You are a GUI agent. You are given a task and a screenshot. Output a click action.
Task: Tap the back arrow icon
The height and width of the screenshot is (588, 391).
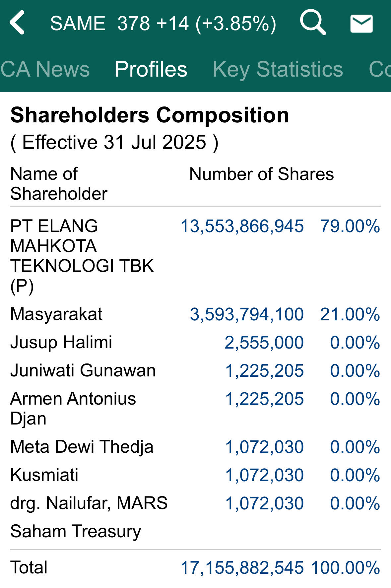click(17, 23)
